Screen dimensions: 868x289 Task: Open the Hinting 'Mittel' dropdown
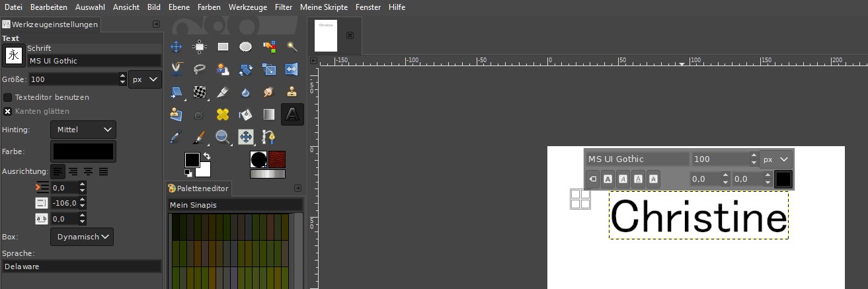coord(83,130)
